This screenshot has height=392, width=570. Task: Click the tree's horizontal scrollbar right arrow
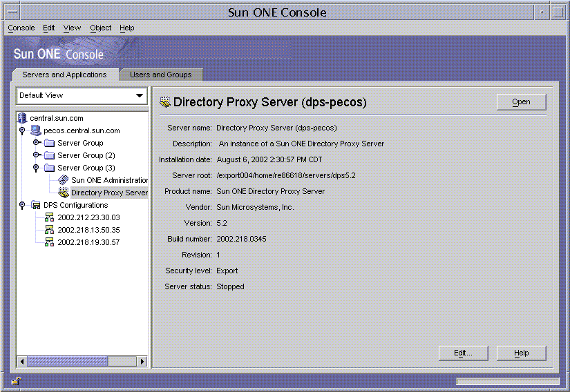pos(142,361)
